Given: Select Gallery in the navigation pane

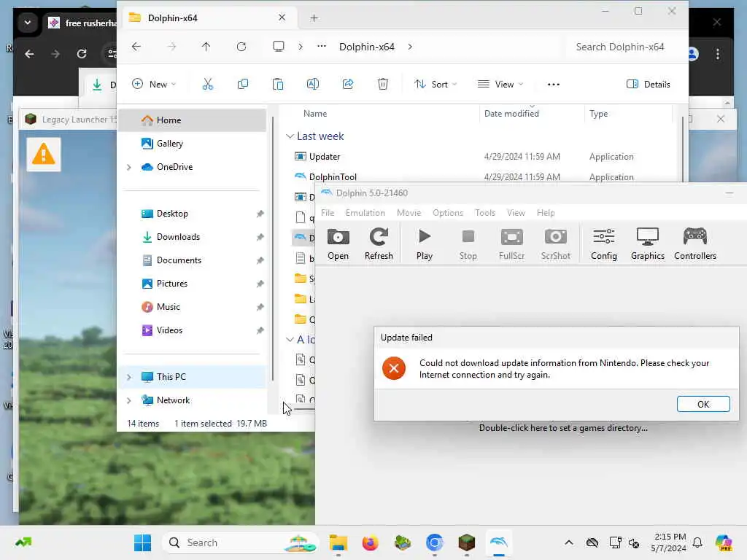Looking at the screenshot, I should point(192,144).
